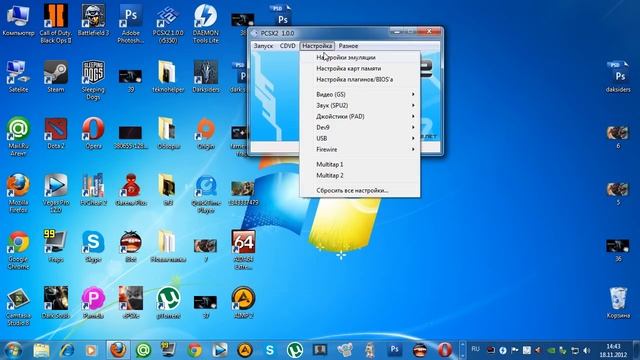Screen dimensions: 640x360
Task: Open Photoshop from the taskbar
Action: [394, 350]
